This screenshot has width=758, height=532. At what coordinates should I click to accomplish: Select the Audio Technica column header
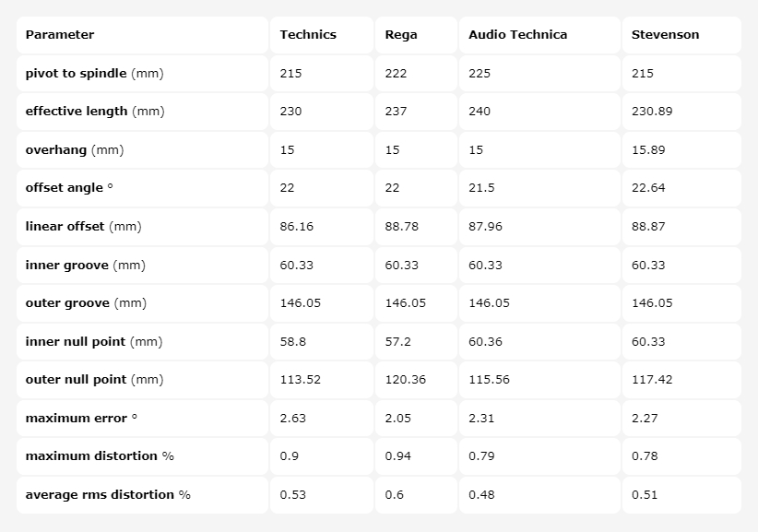pos(517,35)
